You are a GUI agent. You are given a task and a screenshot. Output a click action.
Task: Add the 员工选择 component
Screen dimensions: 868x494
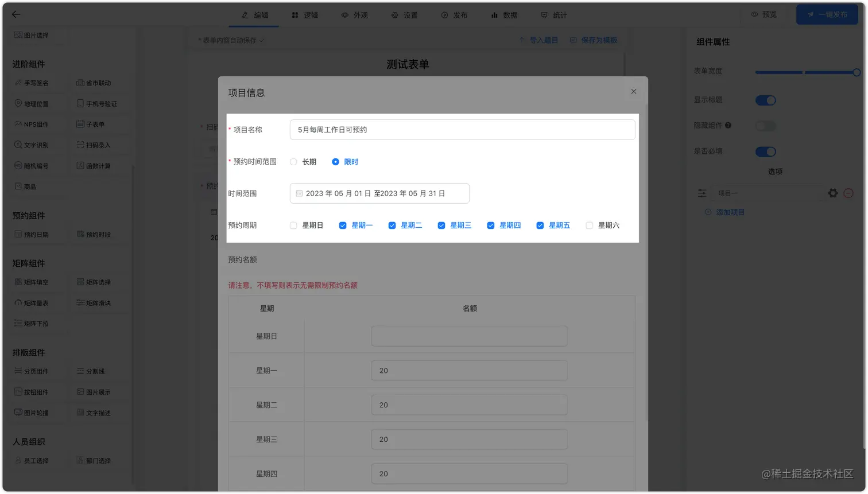32,461
